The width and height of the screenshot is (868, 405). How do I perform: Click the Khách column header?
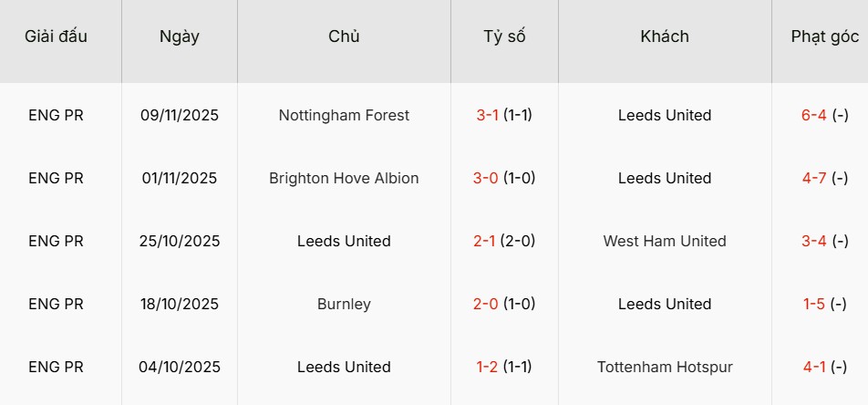pyautogui.click(x=665, y=36)
